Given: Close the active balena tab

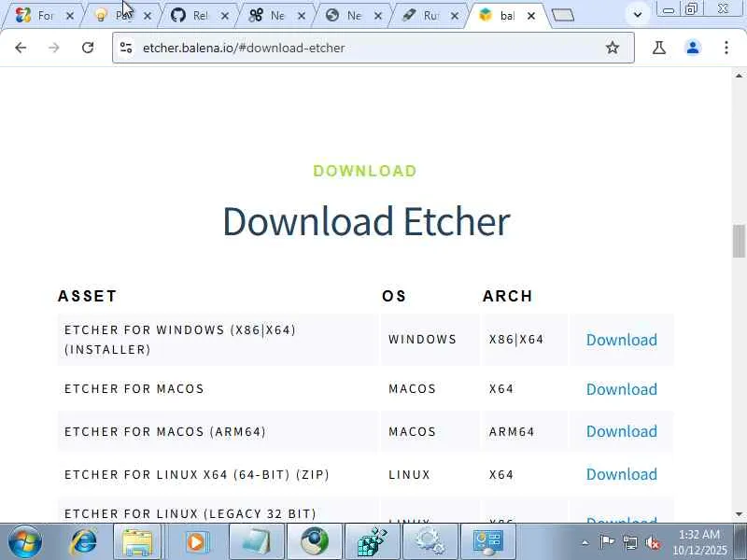Looking at the screenshot, I should (x=531, y=16).
